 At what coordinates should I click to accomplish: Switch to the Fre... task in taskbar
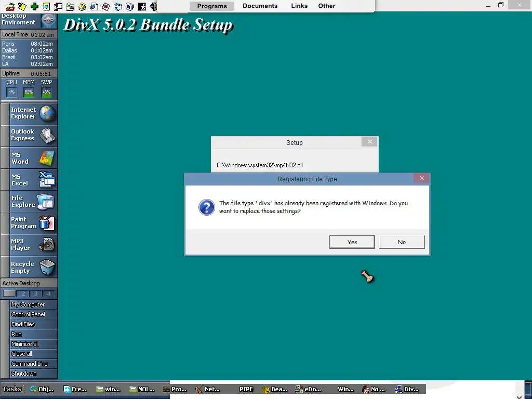pyautogui.click(x=75, y=389)
